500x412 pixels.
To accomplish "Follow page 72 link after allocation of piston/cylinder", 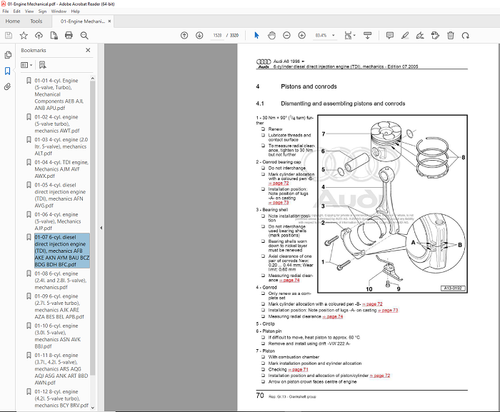I will pyautogui.click(x=380, y=375).
